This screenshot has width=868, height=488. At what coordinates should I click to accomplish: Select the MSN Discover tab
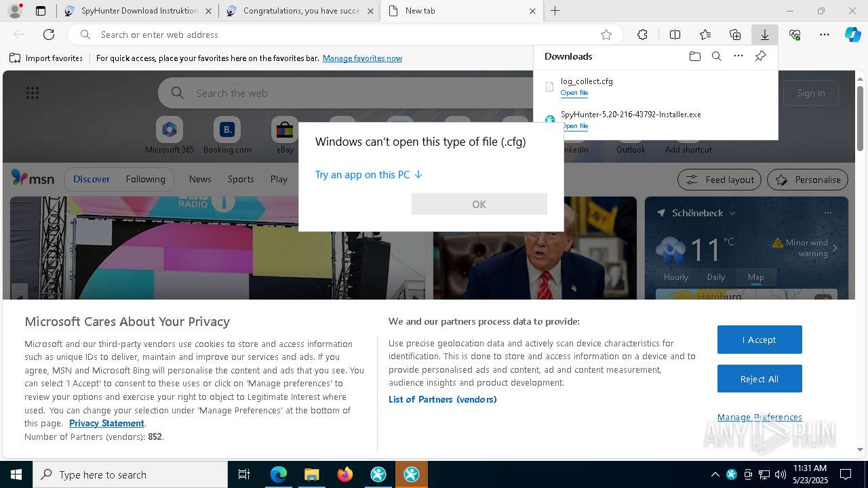tap(92, 179)
